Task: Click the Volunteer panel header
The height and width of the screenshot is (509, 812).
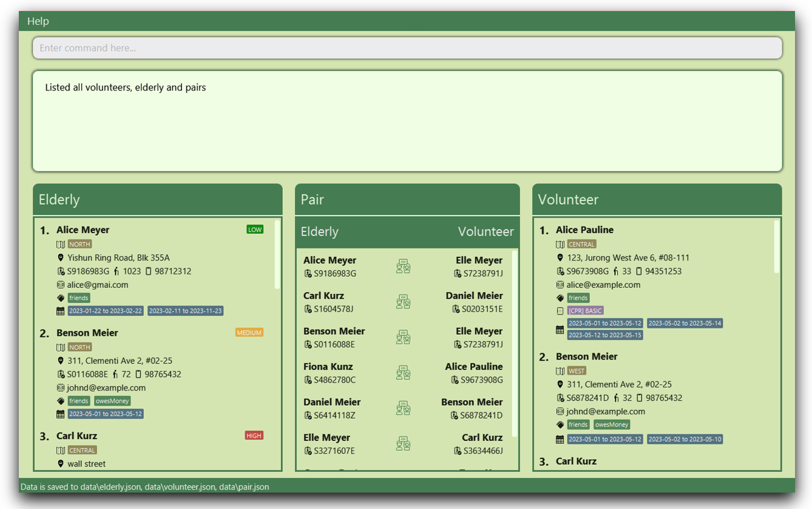Action: (657, 200)
